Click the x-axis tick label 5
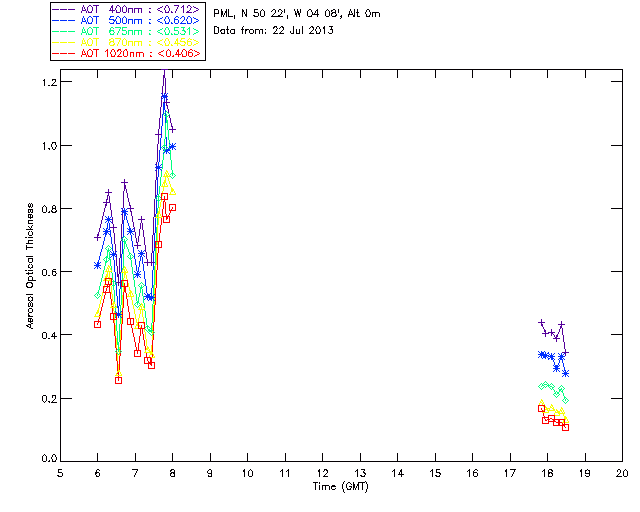The image size is (640, 512). coord(60,473)
